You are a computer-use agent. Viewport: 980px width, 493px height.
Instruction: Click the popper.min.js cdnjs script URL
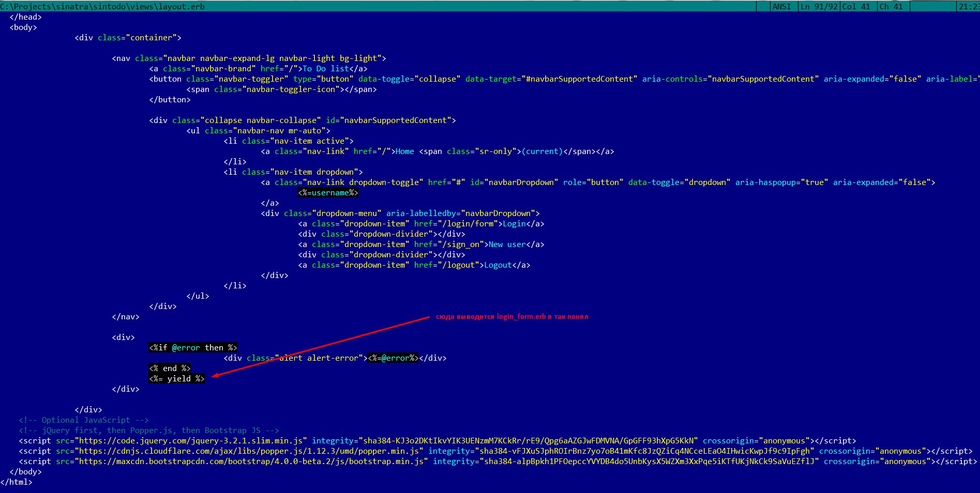pos(249,451)
